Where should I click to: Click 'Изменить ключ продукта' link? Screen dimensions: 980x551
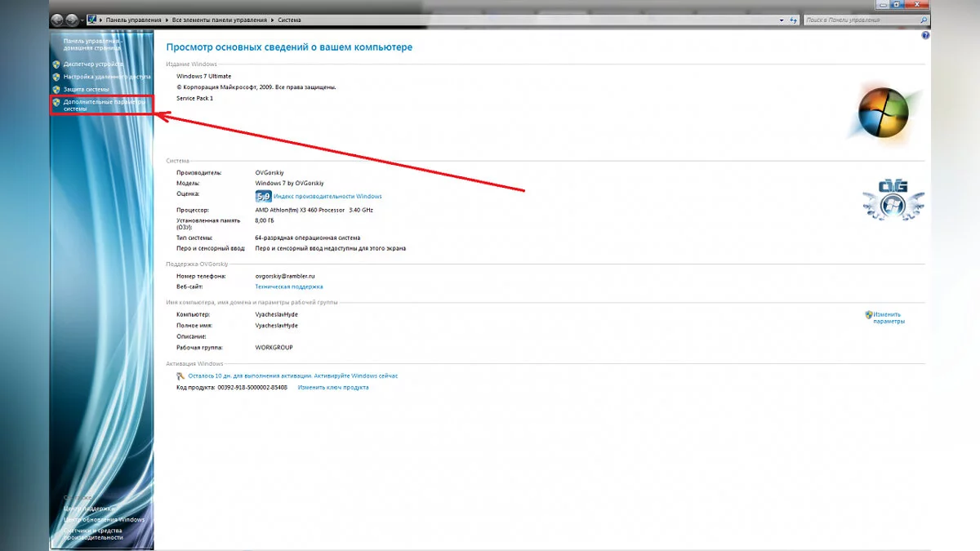tap(333, 388)
